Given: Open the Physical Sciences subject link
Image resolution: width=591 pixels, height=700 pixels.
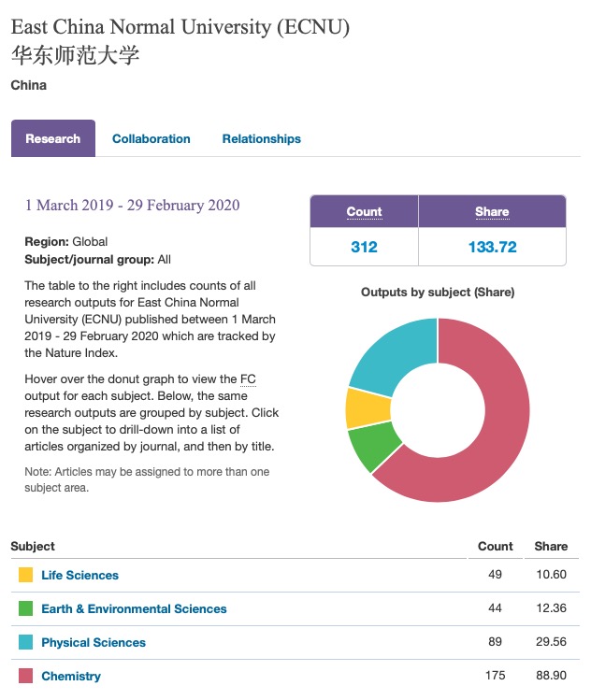Looking at the screenshot, I should pyautogui.click(x=94, y=642).
